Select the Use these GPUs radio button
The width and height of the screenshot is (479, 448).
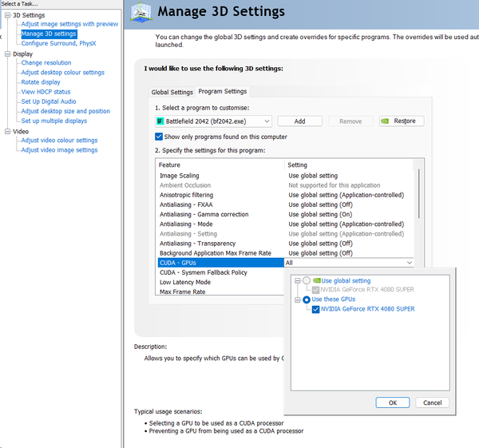(x=307, y=299)
